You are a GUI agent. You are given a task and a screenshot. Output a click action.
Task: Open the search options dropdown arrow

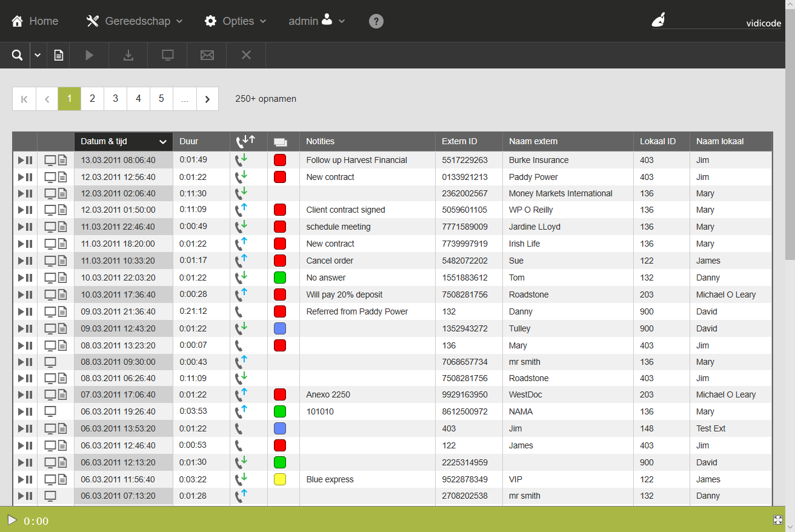[38, 55]
